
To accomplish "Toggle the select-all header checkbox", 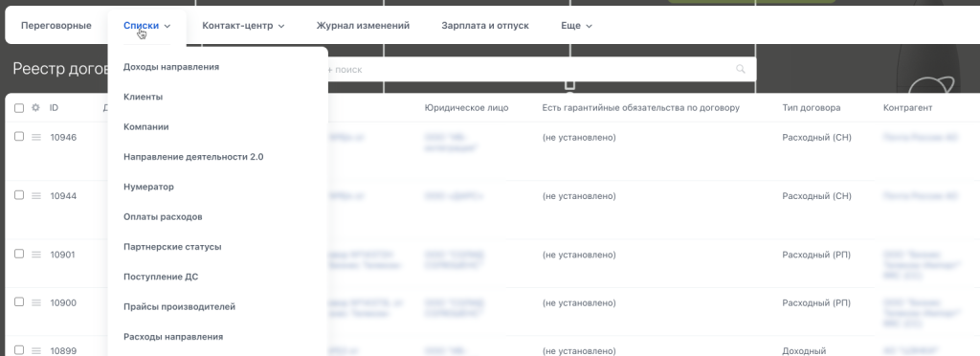I will (19, 108).
